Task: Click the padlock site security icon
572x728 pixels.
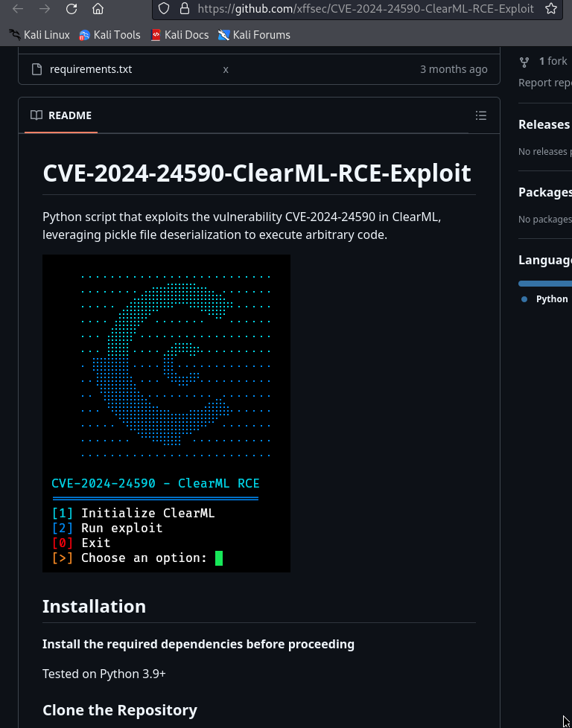Action: point(185,8)
